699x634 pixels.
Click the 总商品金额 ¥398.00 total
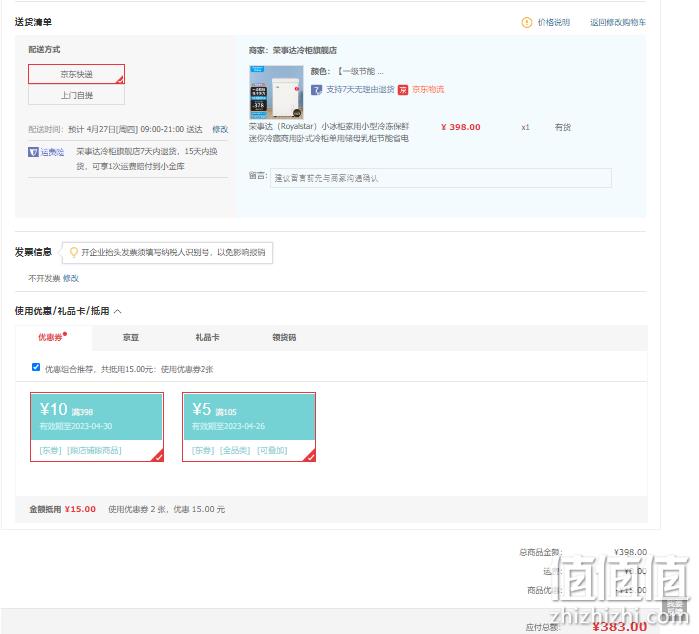point(630,552)
